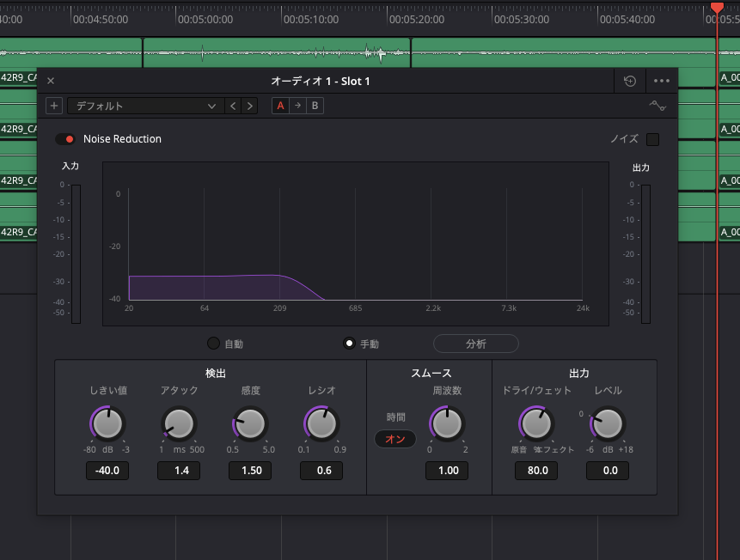740x560 pixels.
Task: Copy A to B with the arrow icon
Action: [x=297, y=106]
